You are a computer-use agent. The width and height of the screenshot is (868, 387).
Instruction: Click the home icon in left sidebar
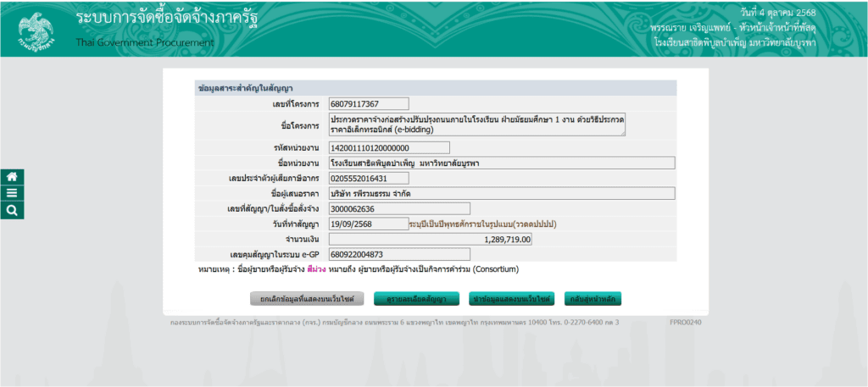coord(12,177)
